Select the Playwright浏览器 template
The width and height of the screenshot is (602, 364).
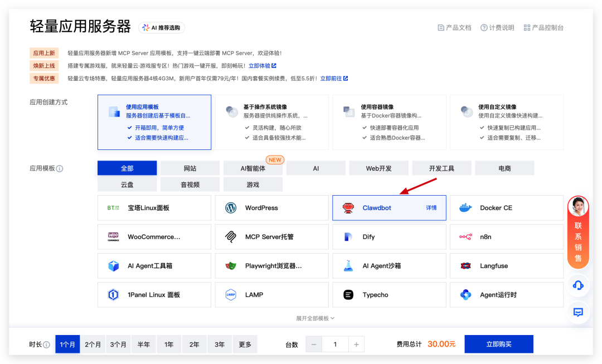[271, 265]
